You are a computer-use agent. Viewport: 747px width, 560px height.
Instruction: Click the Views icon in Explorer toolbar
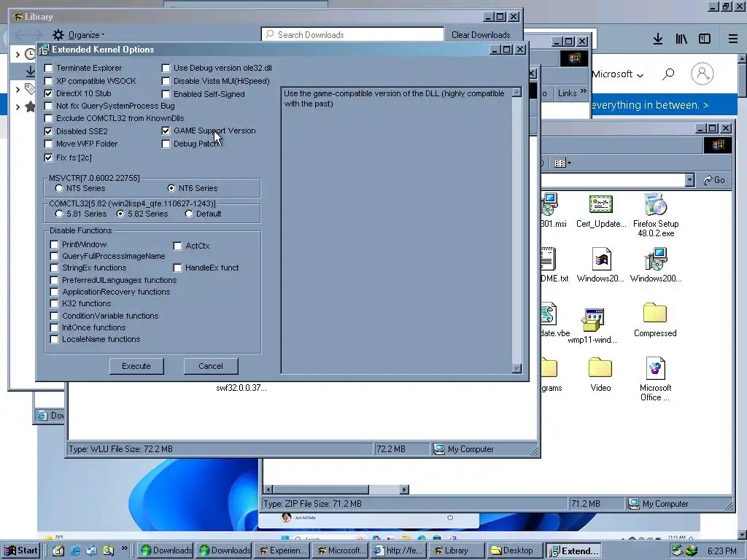(x=560, y=163)
